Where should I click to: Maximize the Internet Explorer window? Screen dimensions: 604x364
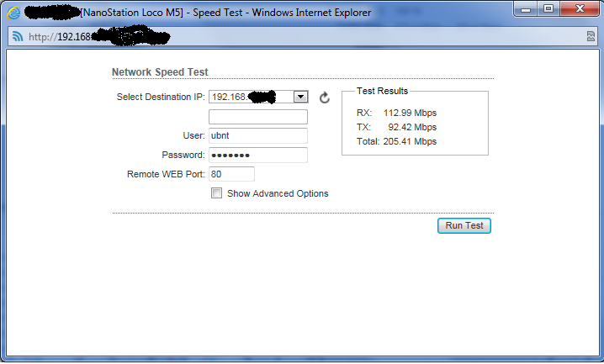pyautogui.click(x=548, y=9)
